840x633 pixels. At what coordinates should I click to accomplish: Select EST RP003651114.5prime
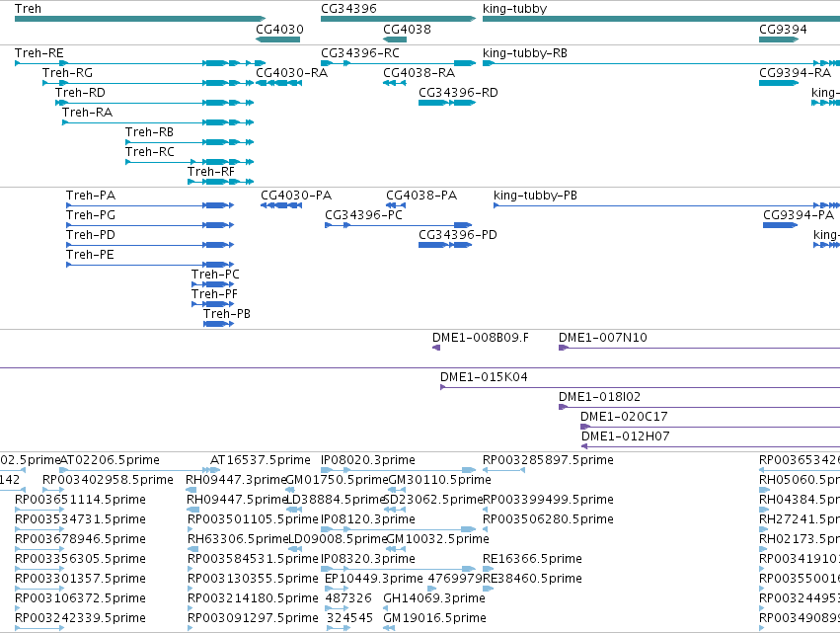[x=80, y=500]
